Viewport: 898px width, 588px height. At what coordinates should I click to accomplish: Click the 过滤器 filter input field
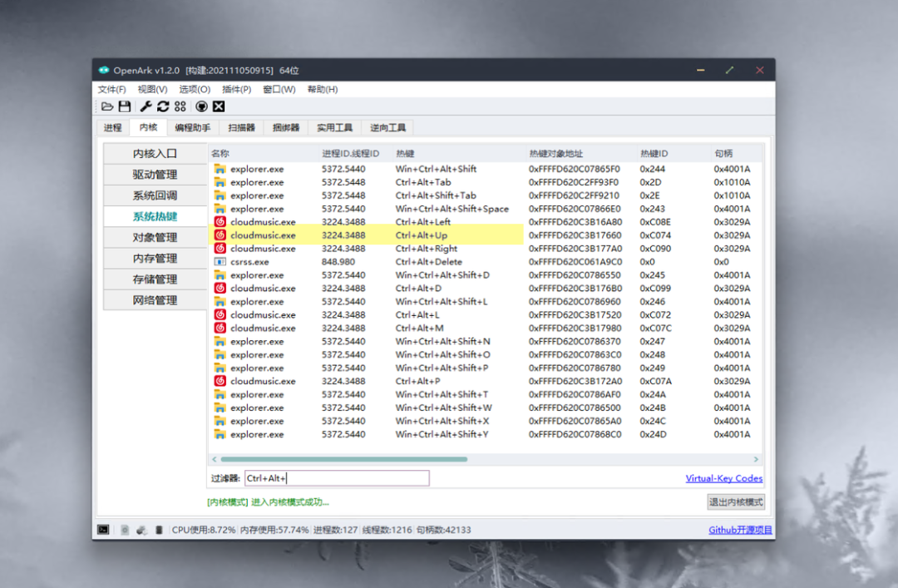tap(337, 478)
